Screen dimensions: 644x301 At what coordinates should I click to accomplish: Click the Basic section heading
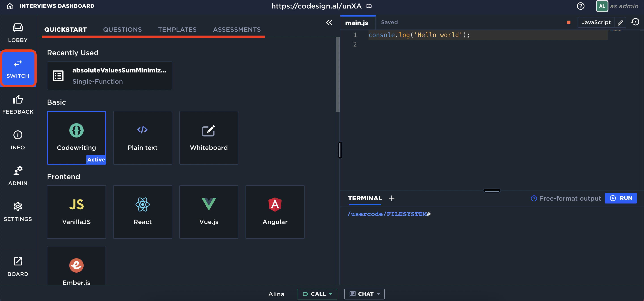click(x=57, y=102)
